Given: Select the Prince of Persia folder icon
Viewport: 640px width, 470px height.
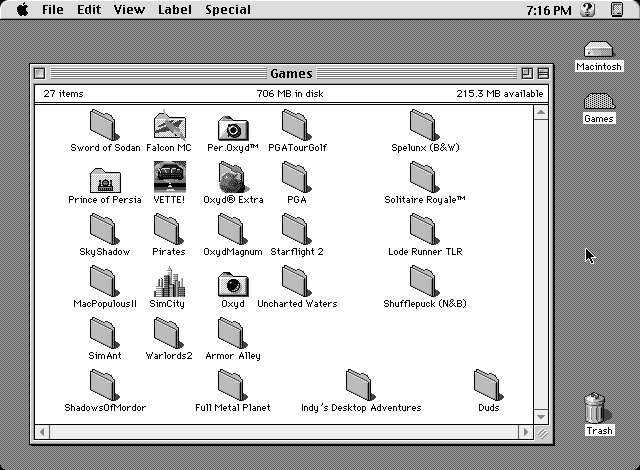Looking at the screenshot, I should tap(105, 180).
